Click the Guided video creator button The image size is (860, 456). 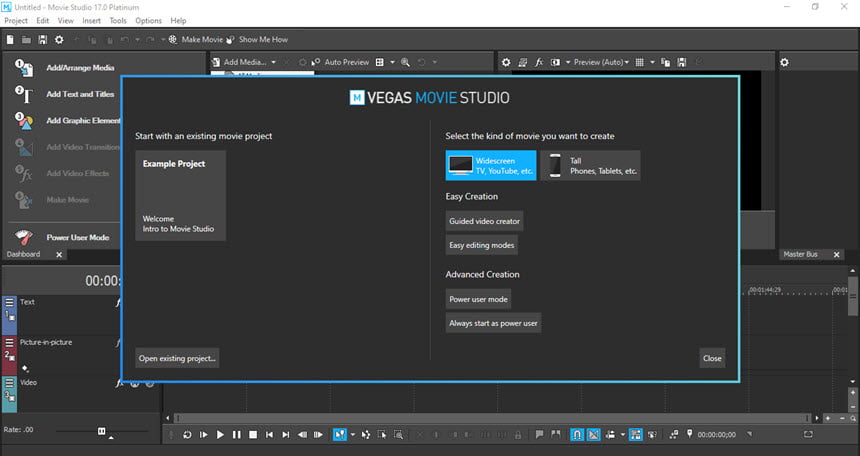[484, 221]
